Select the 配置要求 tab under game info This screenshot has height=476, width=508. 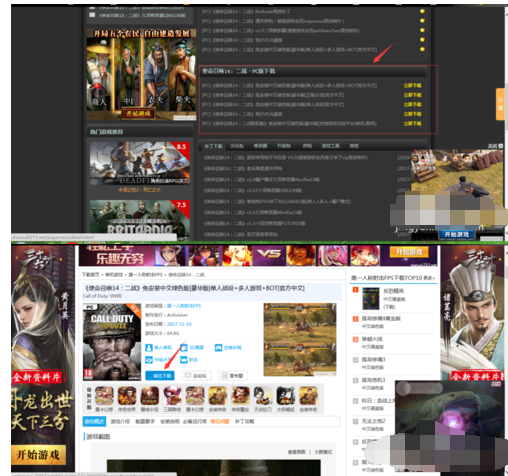pos(145,421)
